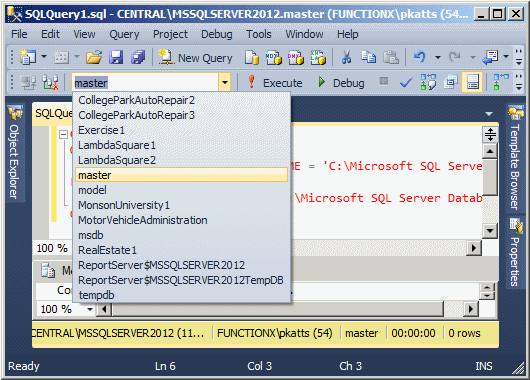
Task: Open the Object Explorer side tab
Action: click(14, 152)
